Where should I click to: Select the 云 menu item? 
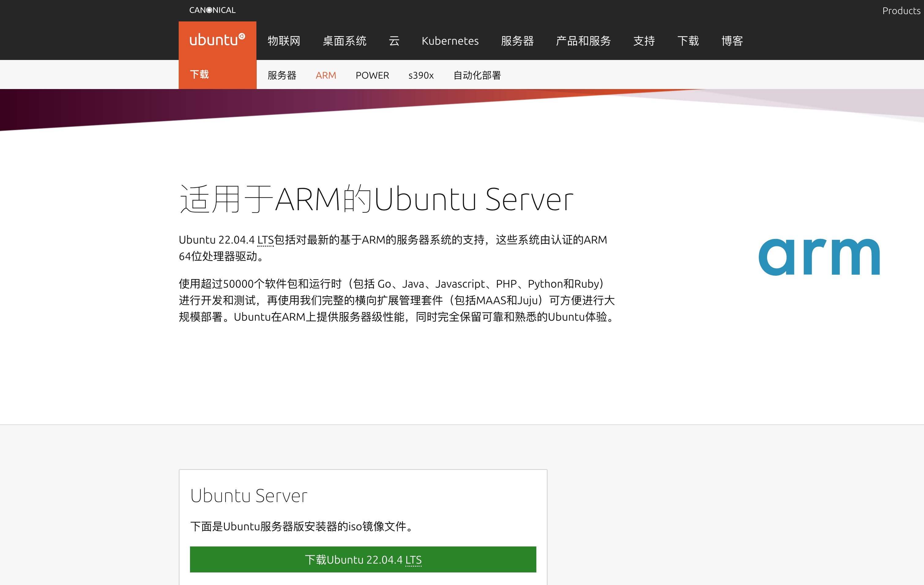coord(394,41)
